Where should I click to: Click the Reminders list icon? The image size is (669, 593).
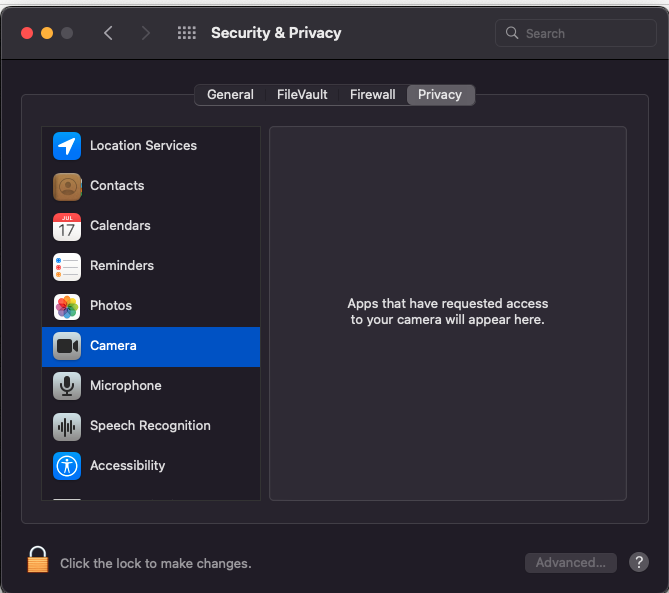pos(67,267)
